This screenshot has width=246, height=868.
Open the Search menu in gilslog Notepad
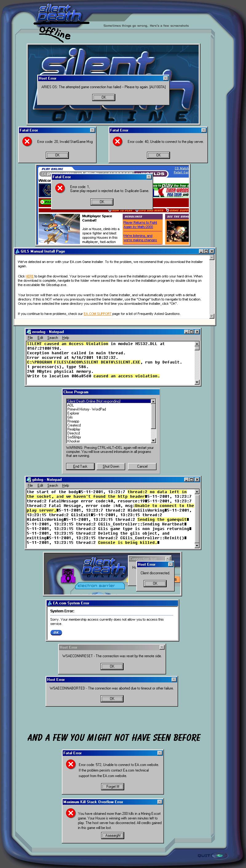tap(52, 485)
